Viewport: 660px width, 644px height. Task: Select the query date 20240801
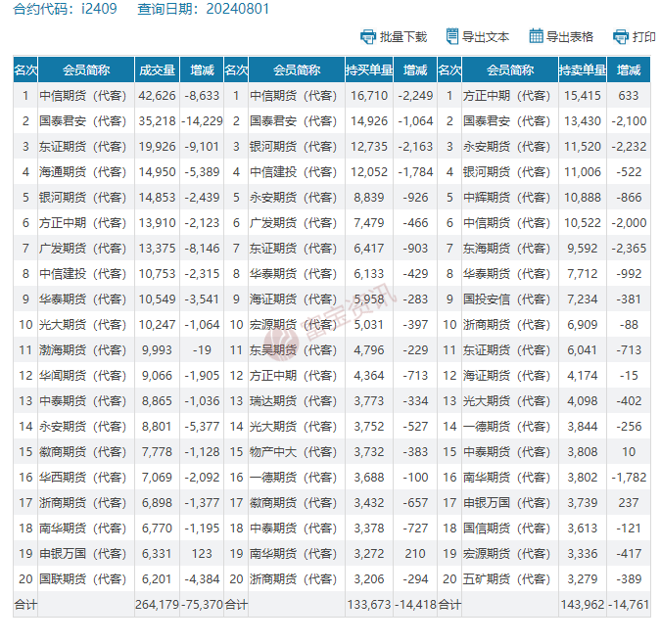pos(238,9)
